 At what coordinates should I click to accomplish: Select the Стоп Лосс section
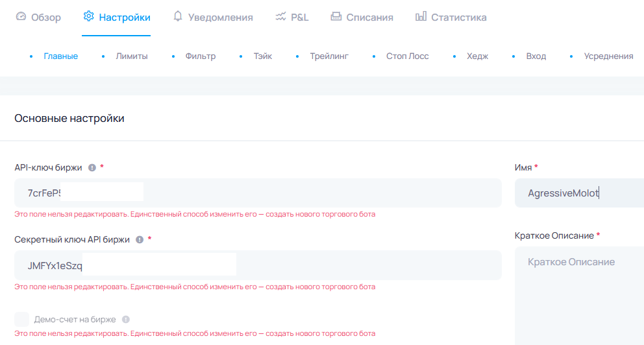tap(407, 56)
